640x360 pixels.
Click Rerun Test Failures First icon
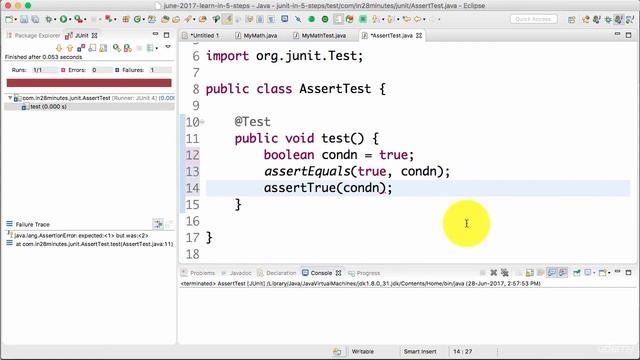(128, 48)
